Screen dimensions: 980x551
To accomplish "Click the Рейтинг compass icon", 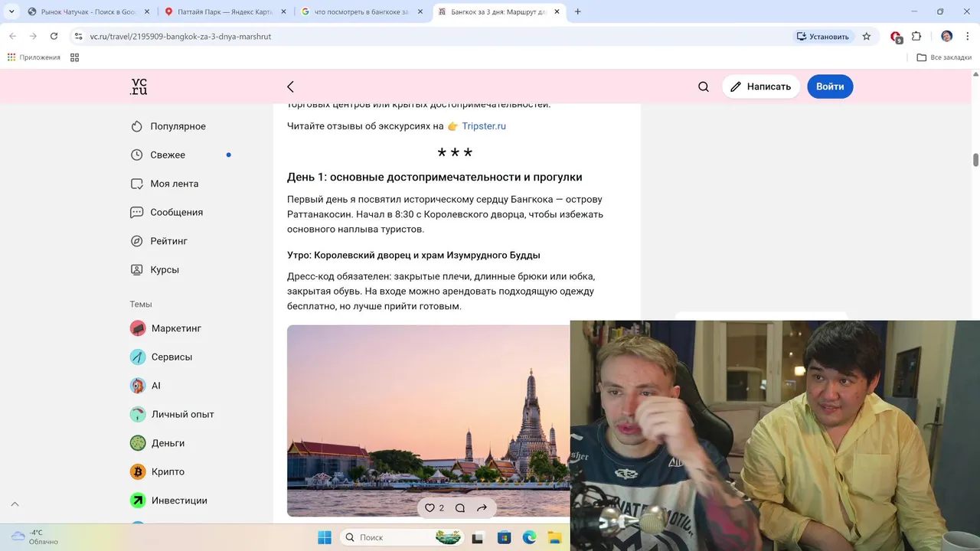I will pos(137,241).
